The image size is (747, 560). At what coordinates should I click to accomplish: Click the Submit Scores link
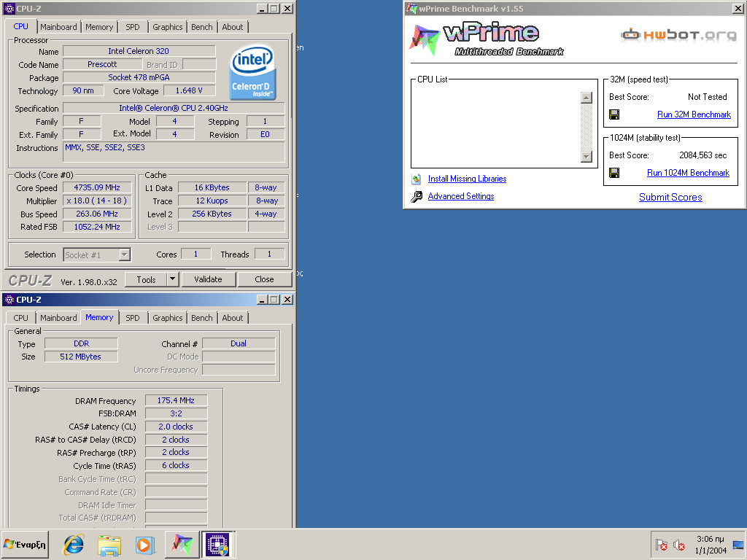[670, 197]
